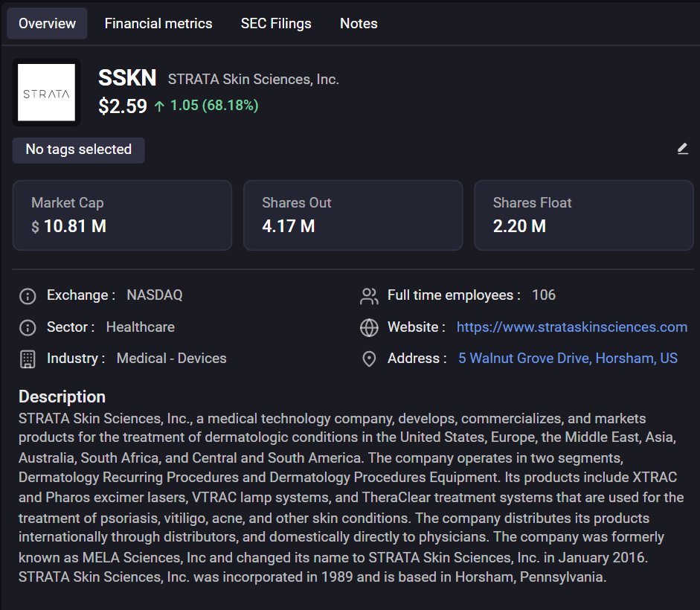
Task: Click the $2.59 stock price
Action: [123, 106]
